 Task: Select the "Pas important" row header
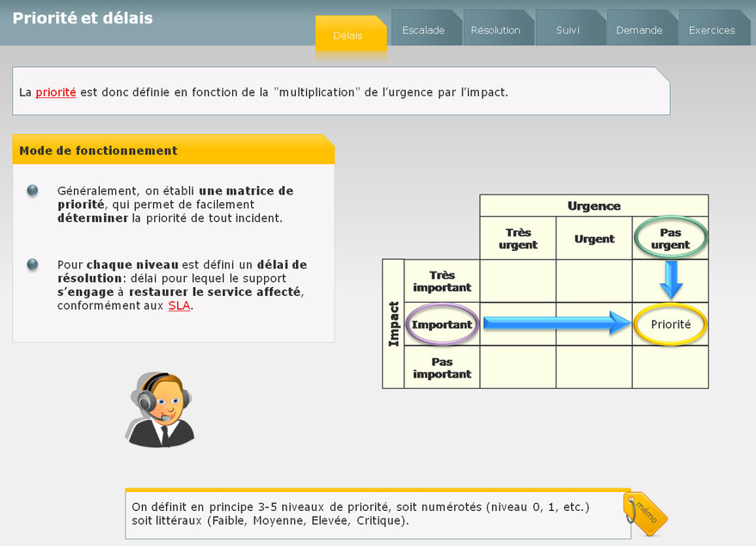442,367
